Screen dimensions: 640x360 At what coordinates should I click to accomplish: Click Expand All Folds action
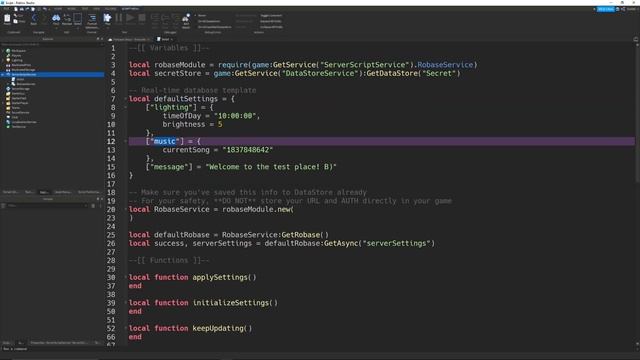(x=271, y=21)
